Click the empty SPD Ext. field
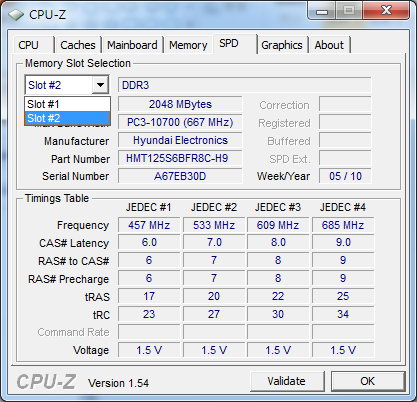 tap(345, 158)
